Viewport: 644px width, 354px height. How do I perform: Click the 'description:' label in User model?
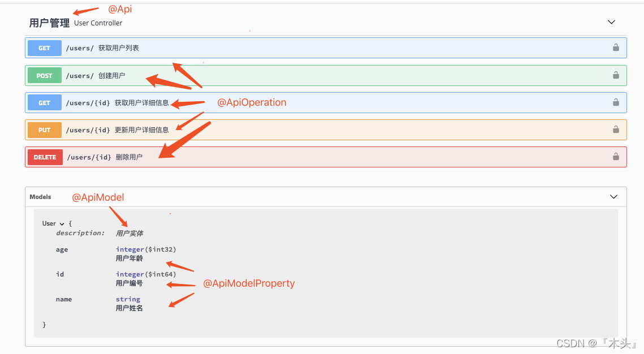click(80, 233)
